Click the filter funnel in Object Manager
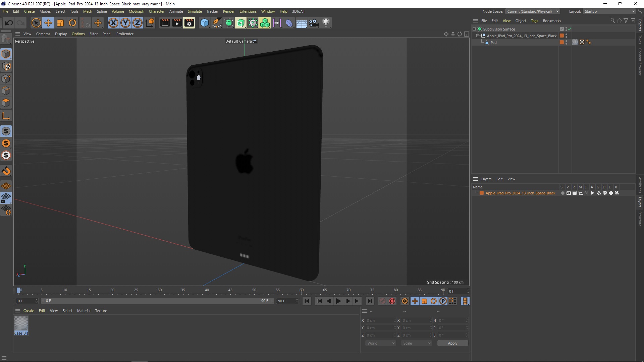Screen dimensions: 644x362 [x=626, y=21]
